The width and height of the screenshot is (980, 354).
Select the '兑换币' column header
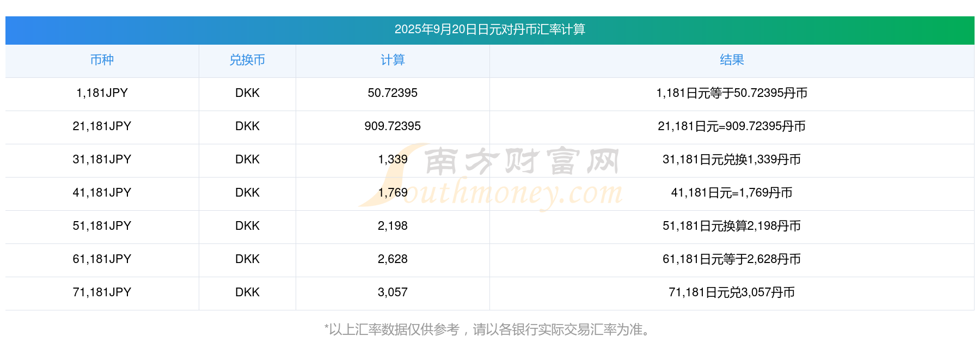pos(247,60)
